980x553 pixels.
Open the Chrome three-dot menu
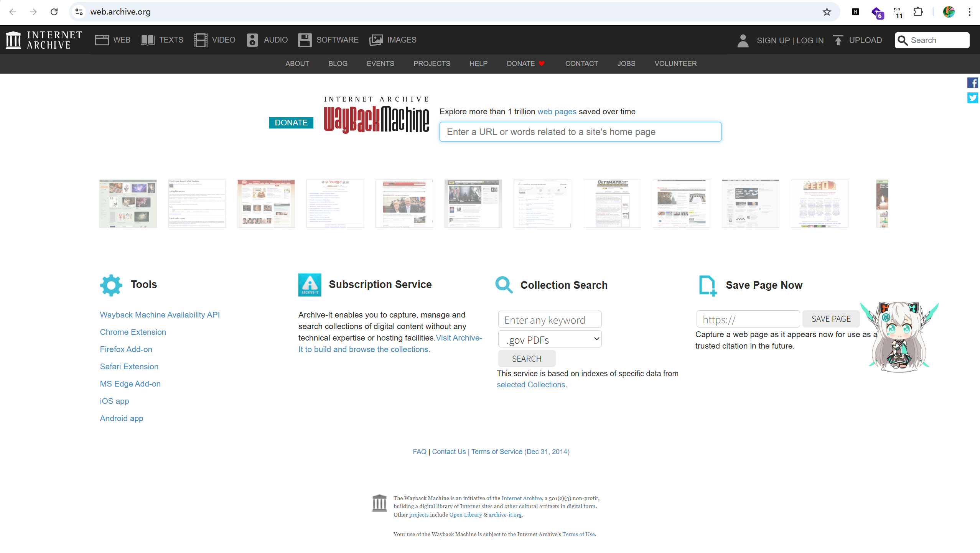(970, 12)
